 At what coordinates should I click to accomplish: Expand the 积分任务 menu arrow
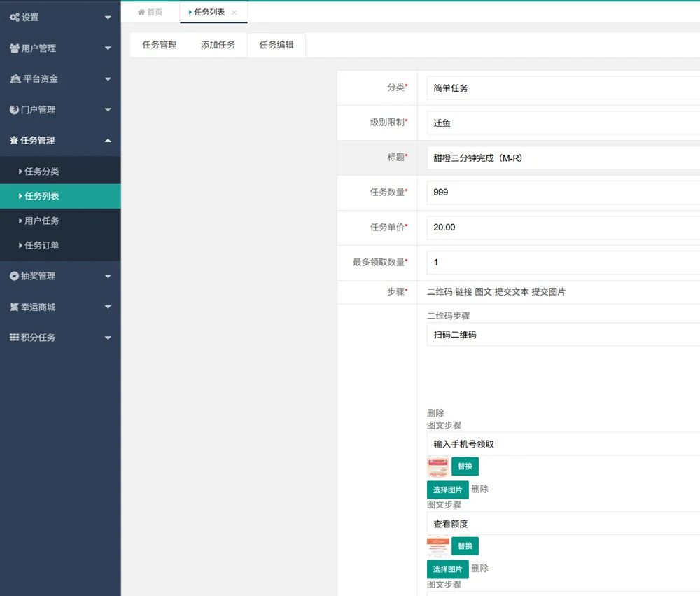[108, 338]
